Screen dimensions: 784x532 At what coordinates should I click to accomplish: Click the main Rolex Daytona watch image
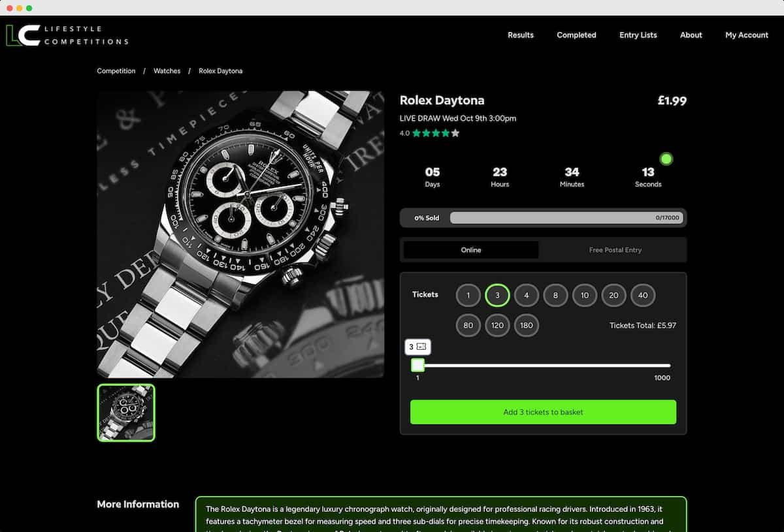click(240, 233)
